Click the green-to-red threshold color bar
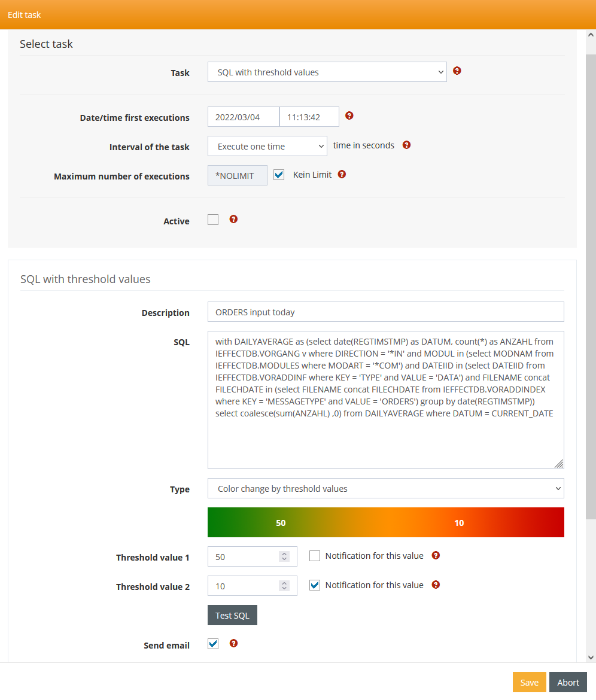 [385, 522]
